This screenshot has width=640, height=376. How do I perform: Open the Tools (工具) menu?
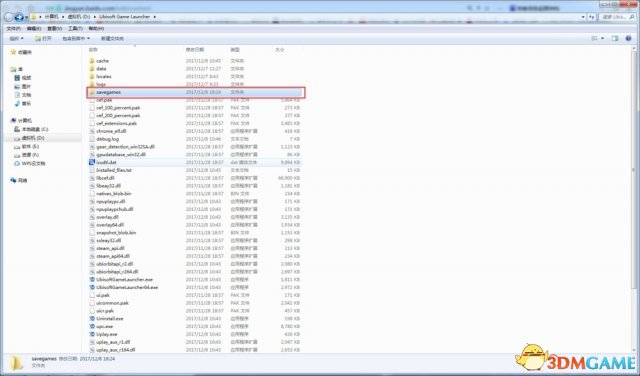75,29
